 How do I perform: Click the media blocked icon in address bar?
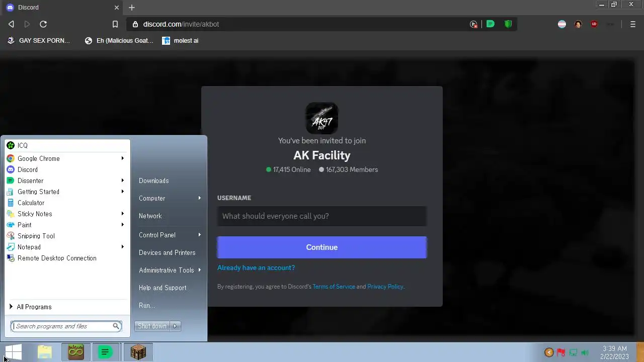(x=473, y=24)
